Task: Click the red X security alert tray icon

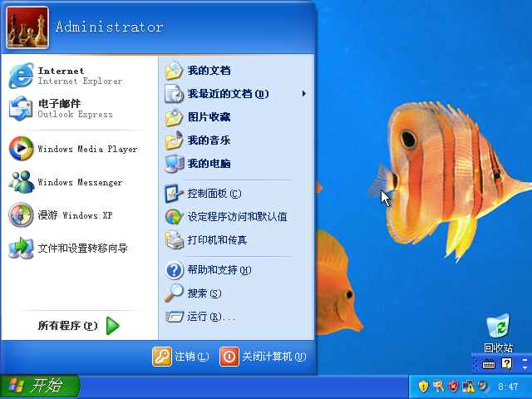Action: (453, 387)
